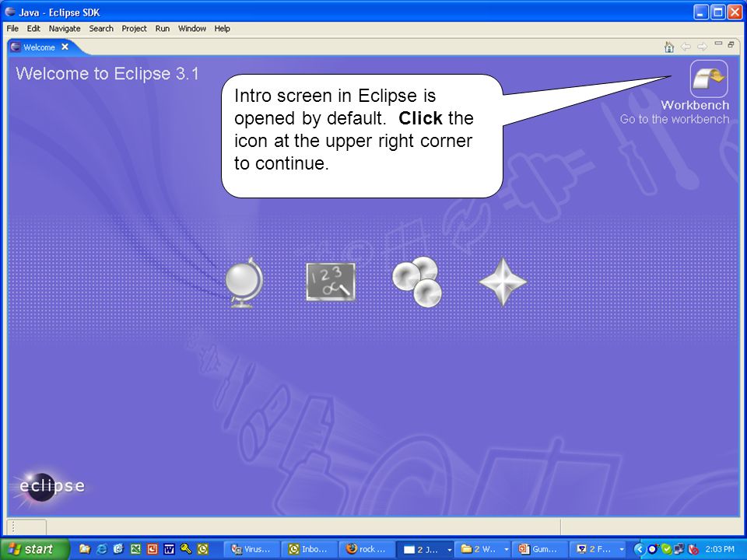The height and width of the screenshot is (560, 747).
Task: Open the Overview globe icon
Action: [244, 282]
